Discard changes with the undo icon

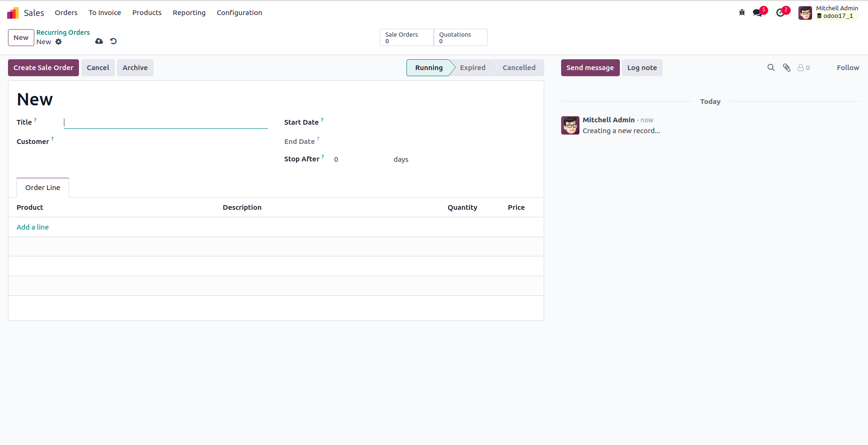tap(113, 41)
